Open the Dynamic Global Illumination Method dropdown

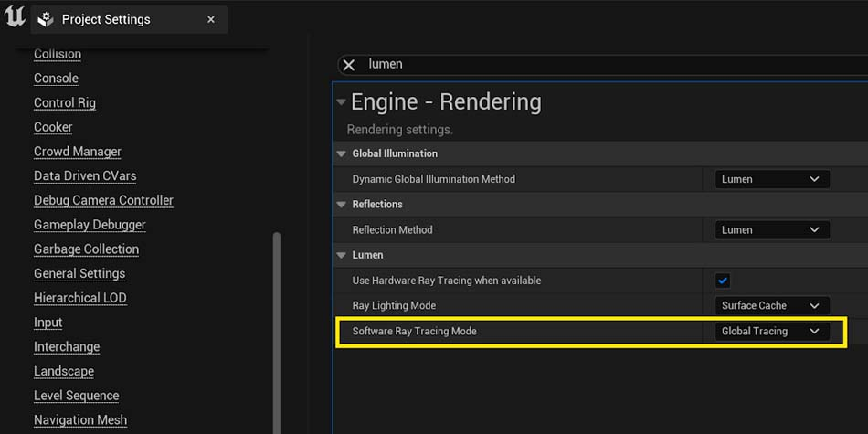click(771, 179)
